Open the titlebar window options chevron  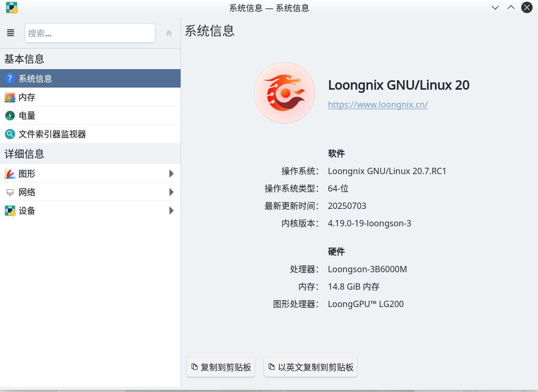[x=494, y=7]
